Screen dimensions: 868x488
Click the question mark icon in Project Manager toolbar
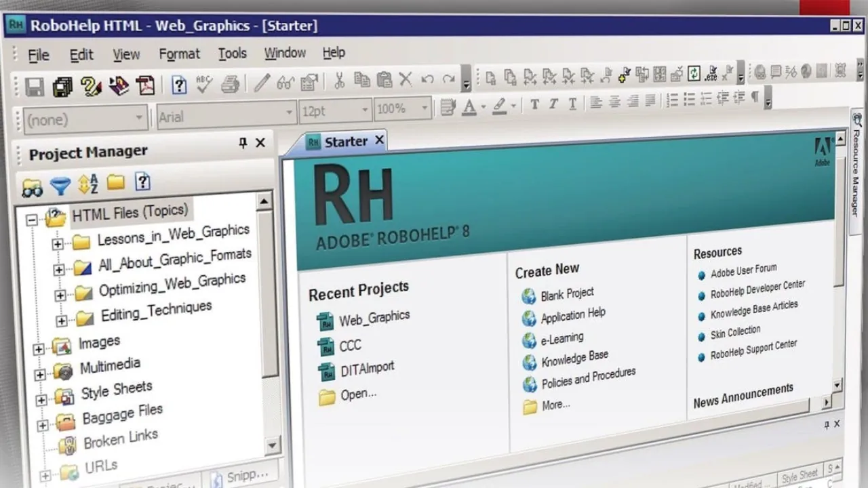tap(142, 181)
